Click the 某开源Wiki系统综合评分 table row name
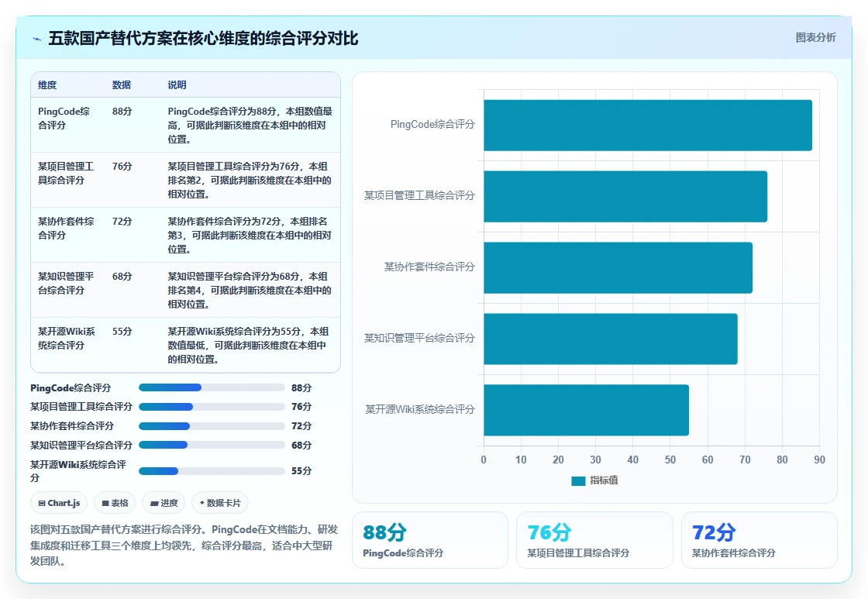Viewport: 868px width, 599px height. click(x=67, y=339)
